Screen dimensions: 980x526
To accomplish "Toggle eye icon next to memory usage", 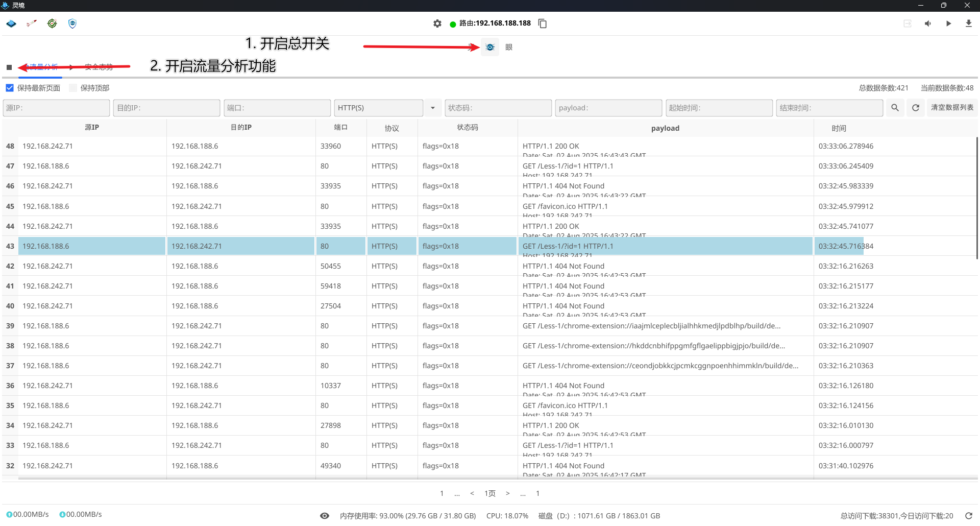I will tap(325, 516).
